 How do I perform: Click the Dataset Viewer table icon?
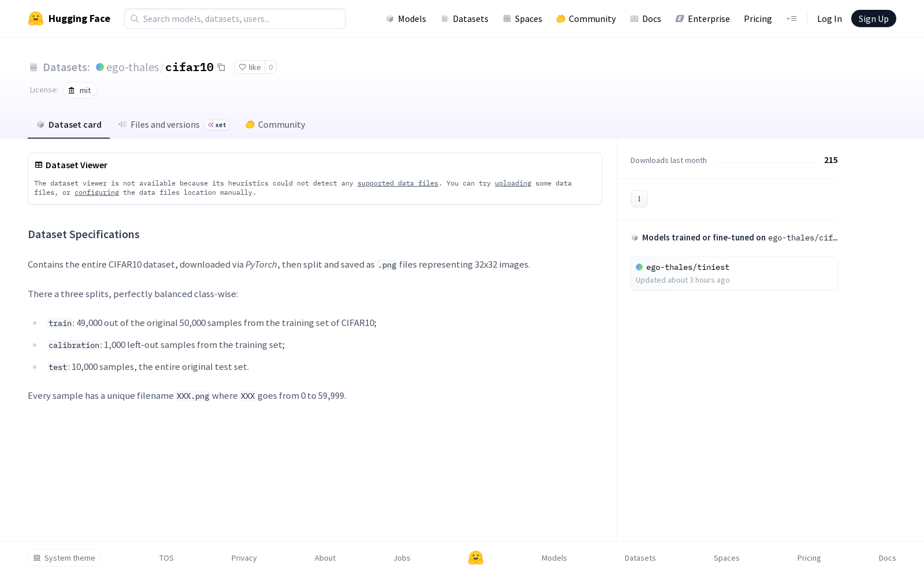tap(39, 165)
